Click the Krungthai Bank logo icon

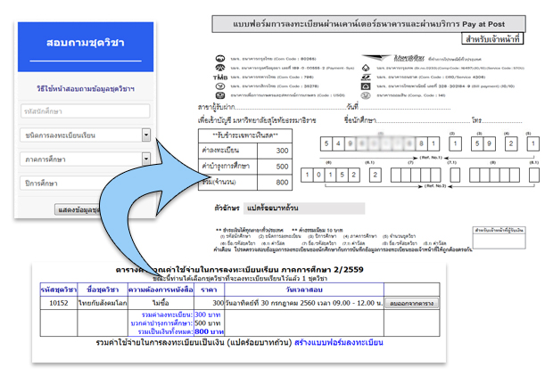coord(220,59)
